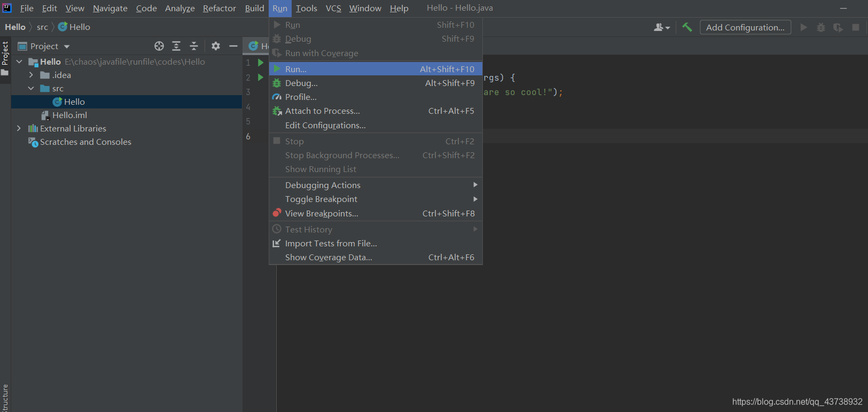Click Hello in the navigation breadcrumb root
Viewport: 868px width, 412px height.
pos(15,27)
